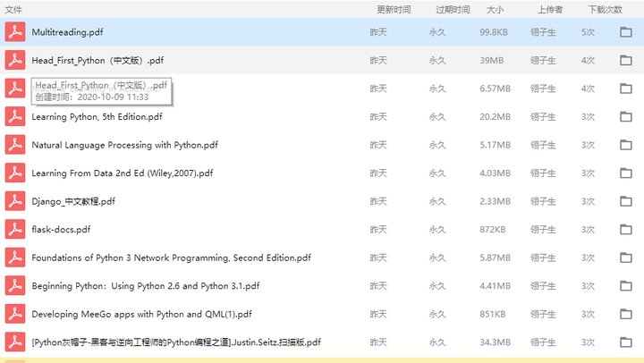Open Natural Language Processing with Python.pdf
Image resolution: width=644 pixels, height=363 pixels.
124,145
